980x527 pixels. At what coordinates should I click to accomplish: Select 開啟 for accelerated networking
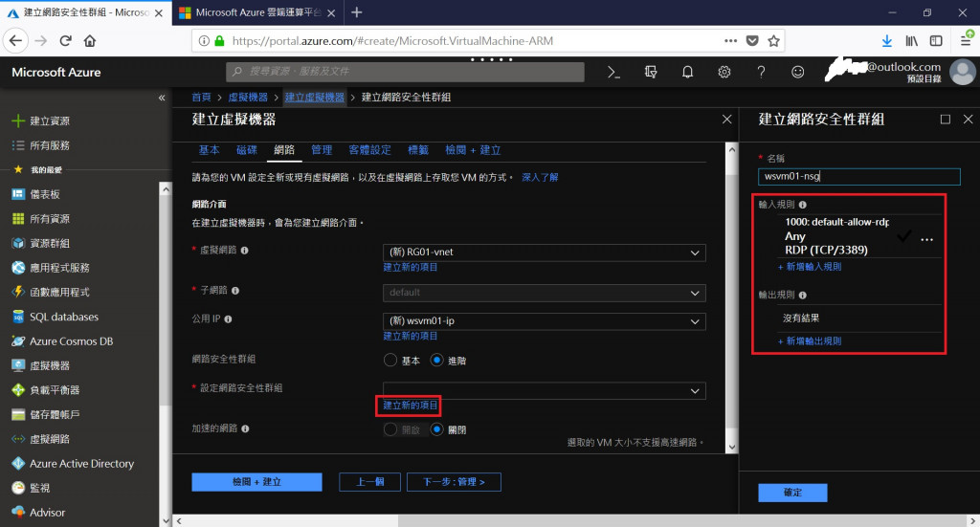click(x=390, y=429)
